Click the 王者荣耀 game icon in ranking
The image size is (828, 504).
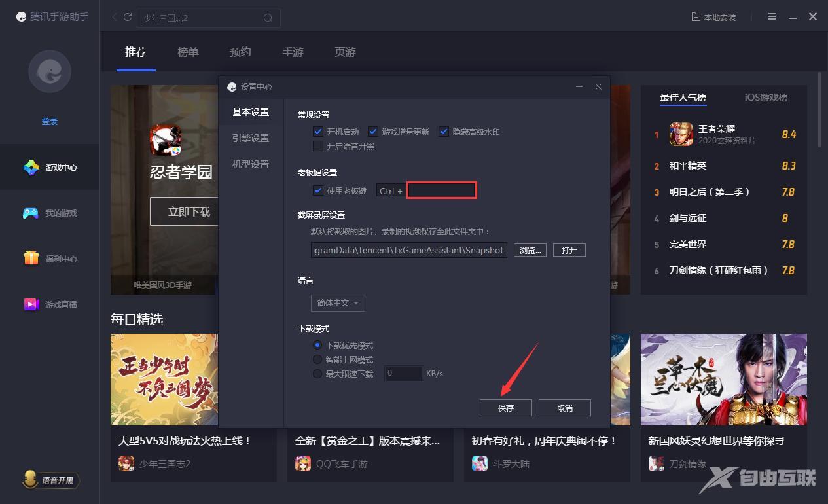coord(681,135)
